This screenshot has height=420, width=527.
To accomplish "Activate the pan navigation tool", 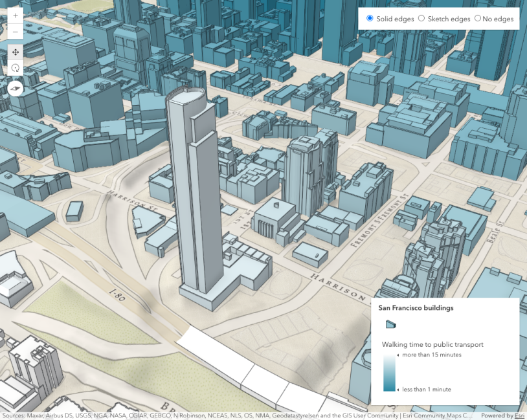I will click(x=16, y=52).
